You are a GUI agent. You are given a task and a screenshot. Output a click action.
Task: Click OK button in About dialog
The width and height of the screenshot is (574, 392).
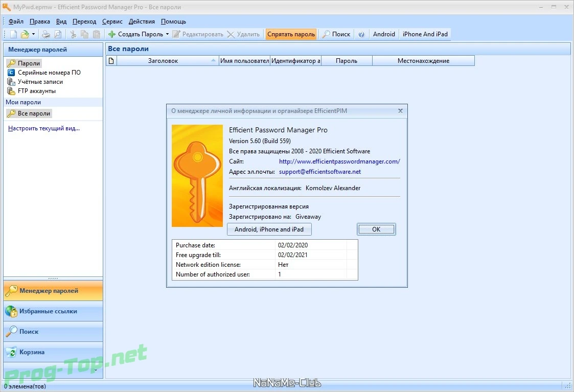pyautogui.click(x=376, y=229)
